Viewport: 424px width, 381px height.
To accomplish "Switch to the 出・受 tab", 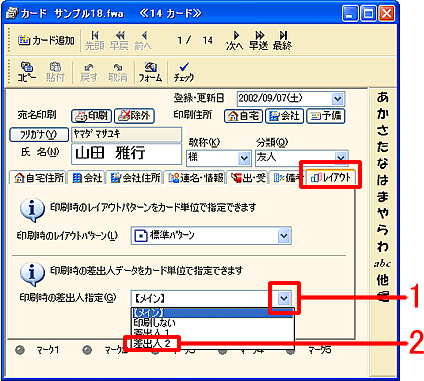I will point(248,178).
